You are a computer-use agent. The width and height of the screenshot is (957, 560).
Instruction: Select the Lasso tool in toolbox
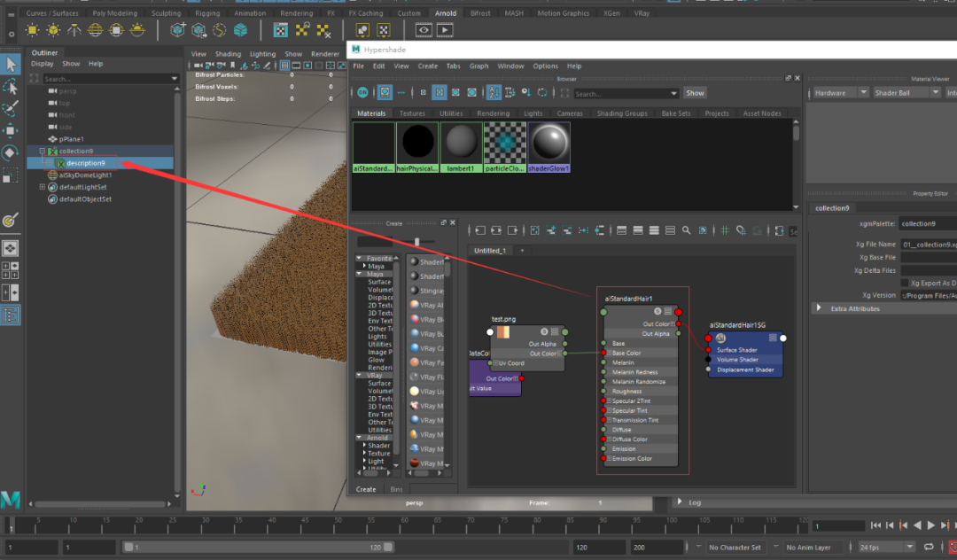pyautogui.click(x=11, y=87)
